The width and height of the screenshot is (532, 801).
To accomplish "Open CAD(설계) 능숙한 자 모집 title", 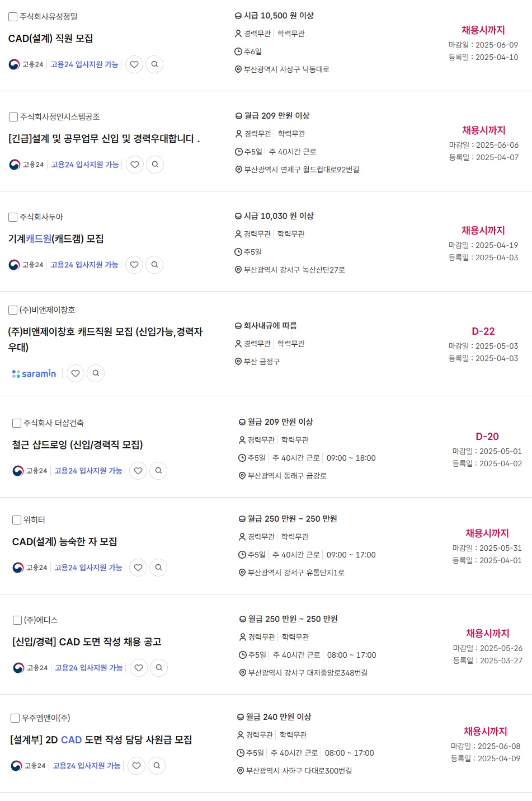I will (x=65, y=542).
